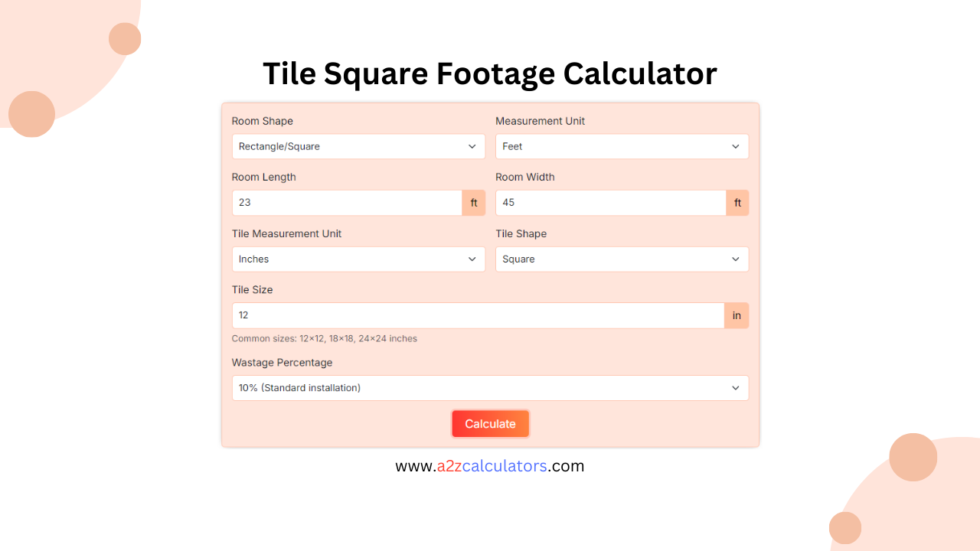
Task: Open the Room Shape dropdown
Action: (x=358, y=146)
